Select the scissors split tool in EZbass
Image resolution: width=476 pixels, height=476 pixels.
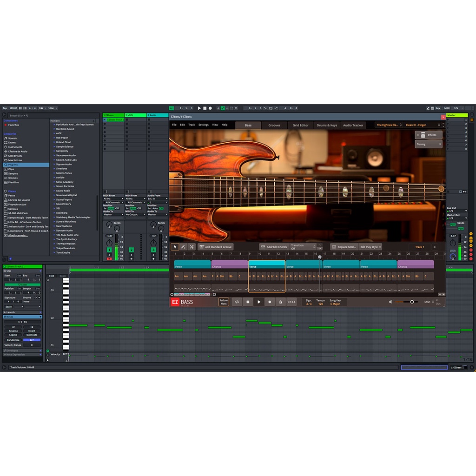(x=191, y=247)
